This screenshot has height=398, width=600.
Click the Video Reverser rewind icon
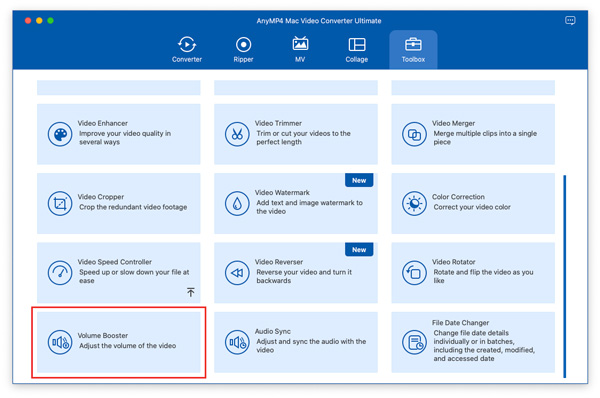[237, 273]
